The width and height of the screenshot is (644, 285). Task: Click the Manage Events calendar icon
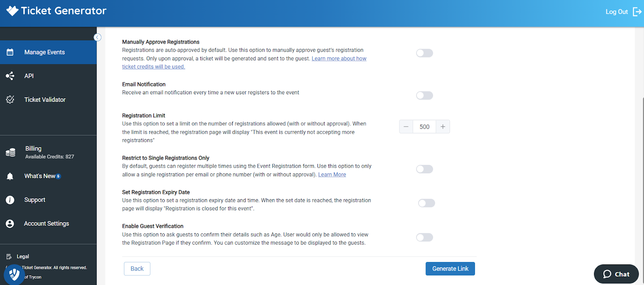pos(10,52)
